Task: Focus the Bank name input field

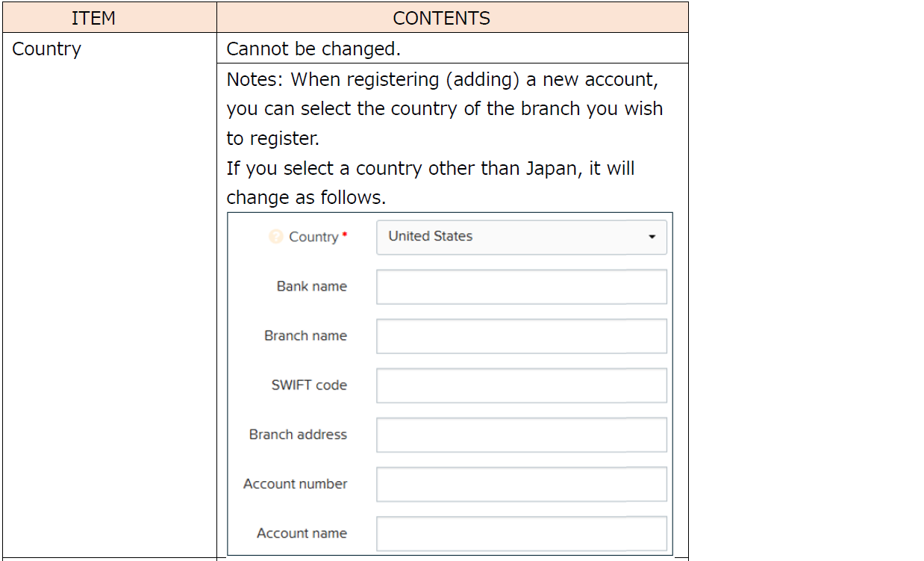Action: coord(521,287)
